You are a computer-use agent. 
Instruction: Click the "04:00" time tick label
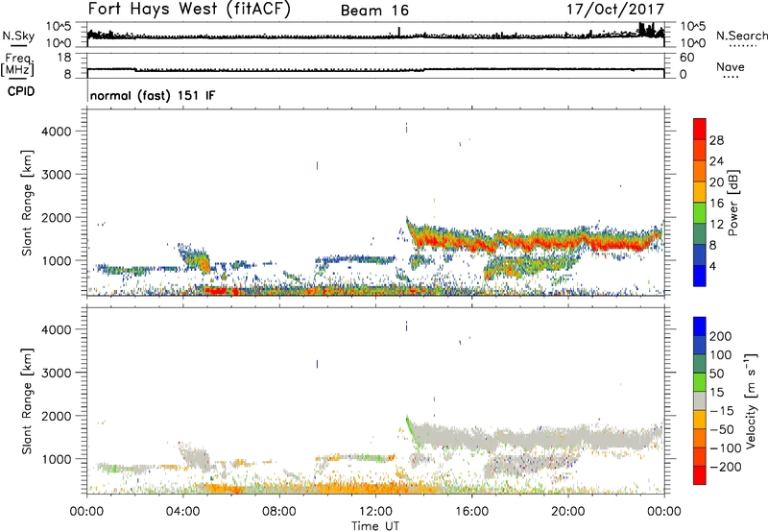(x=182, y=512)
